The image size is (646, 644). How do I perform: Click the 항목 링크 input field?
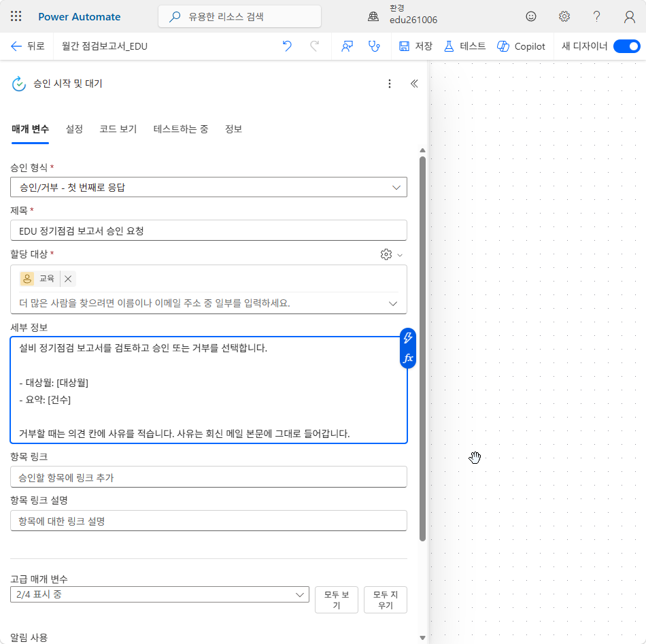(x=209, y=477)
